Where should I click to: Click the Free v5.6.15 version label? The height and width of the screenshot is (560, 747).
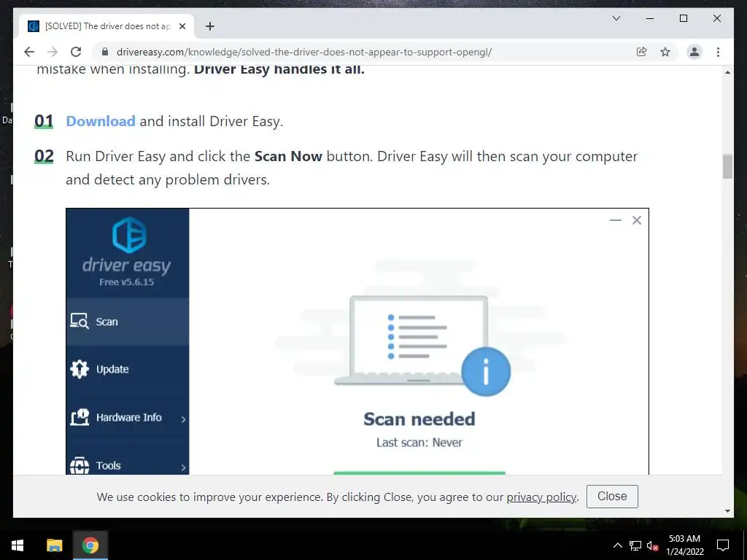pos(127,282)
